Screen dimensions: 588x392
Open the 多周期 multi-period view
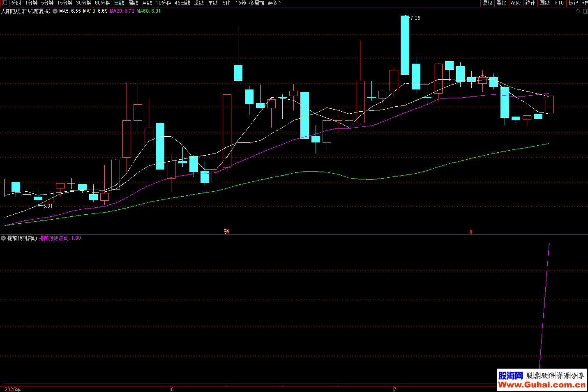[x=256, y=3]
